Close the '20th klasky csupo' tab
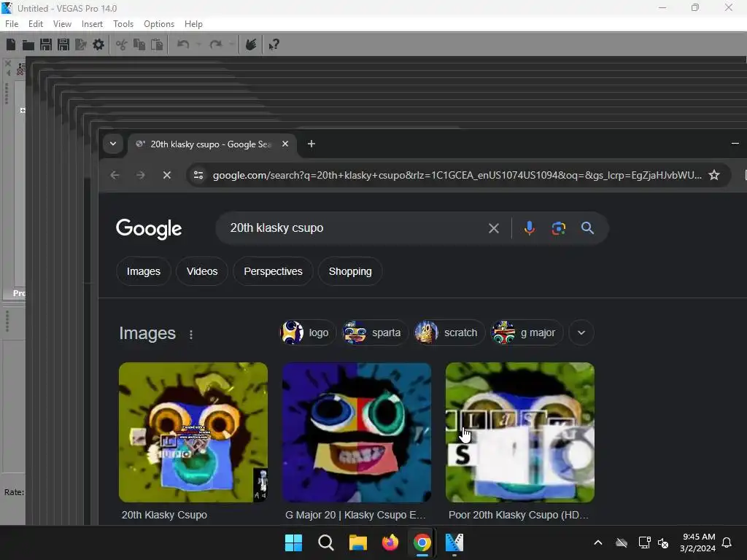 pyautogui.click(x=285, y=144)
